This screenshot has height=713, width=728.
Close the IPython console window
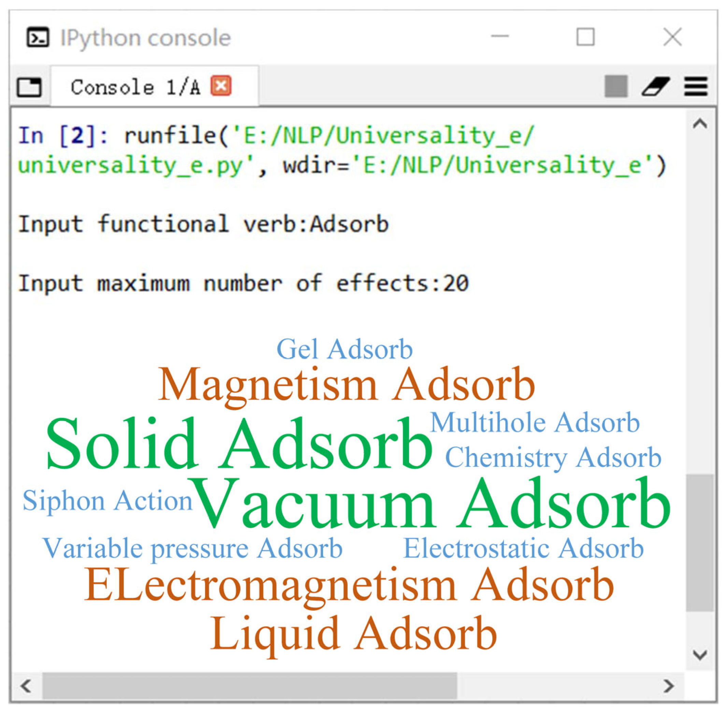[672, 37]
